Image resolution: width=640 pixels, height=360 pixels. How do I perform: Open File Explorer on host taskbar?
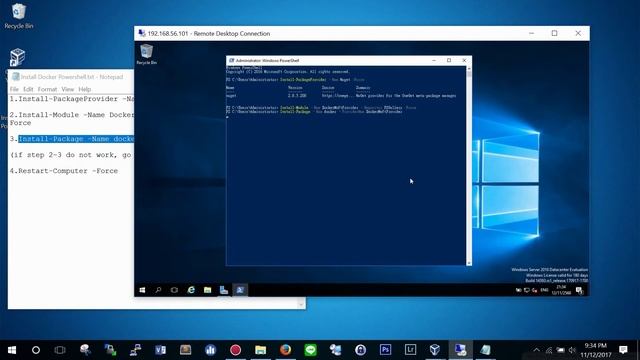[x=260, y=350]
